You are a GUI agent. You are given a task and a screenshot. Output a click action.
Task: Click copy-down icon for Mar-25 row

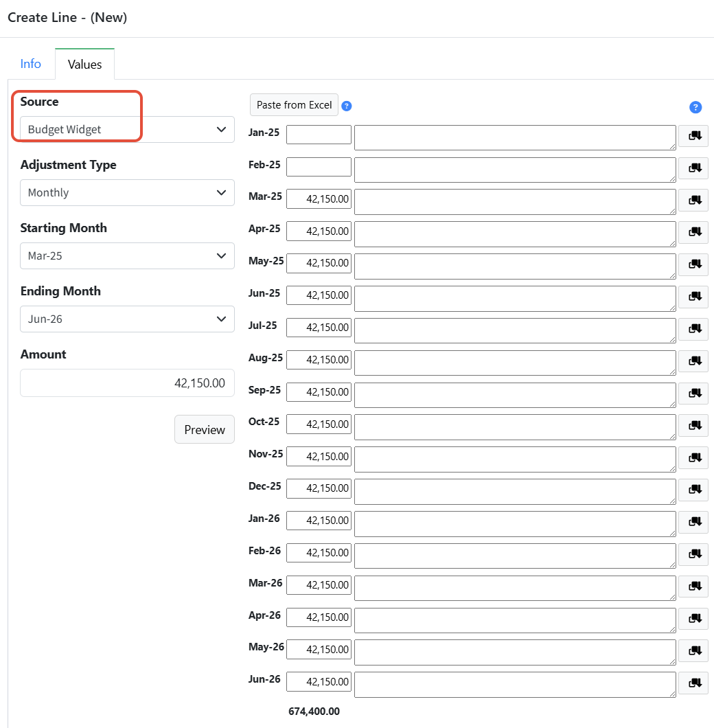click(x=693, y=200)
